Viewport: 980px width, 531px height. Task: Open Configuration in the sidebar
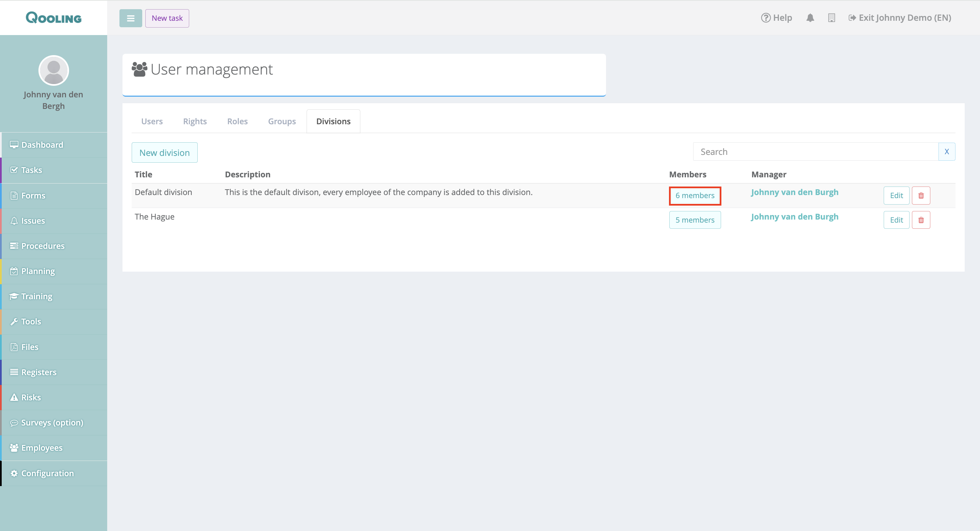pos(47,473)
